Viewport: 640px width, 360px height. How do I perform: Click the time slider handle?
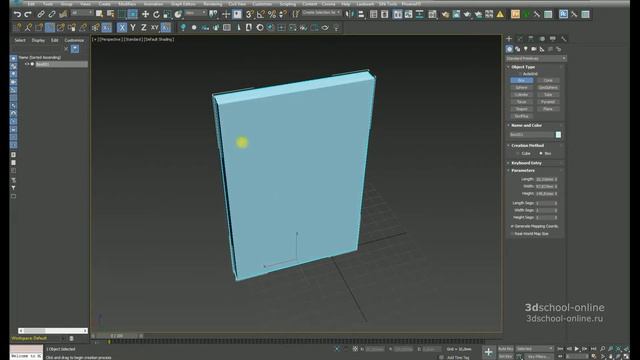117,336
